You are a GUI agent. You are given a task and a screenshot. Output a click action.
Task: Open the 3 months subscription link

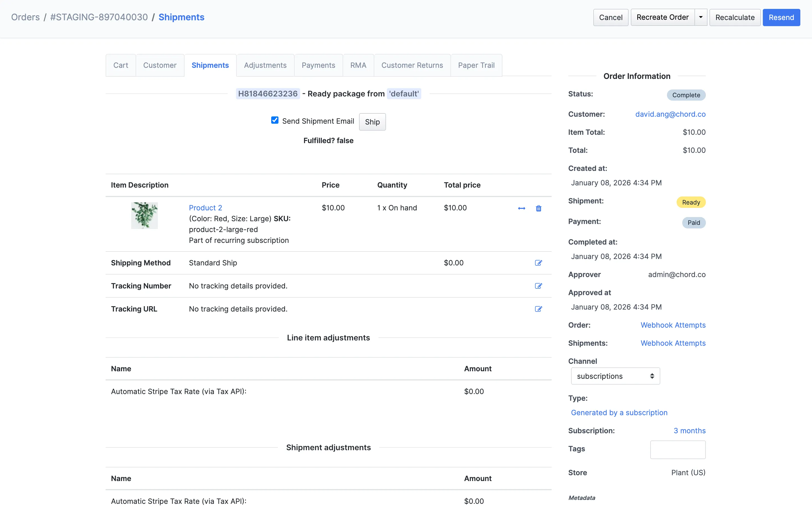[x=689, y=431]
